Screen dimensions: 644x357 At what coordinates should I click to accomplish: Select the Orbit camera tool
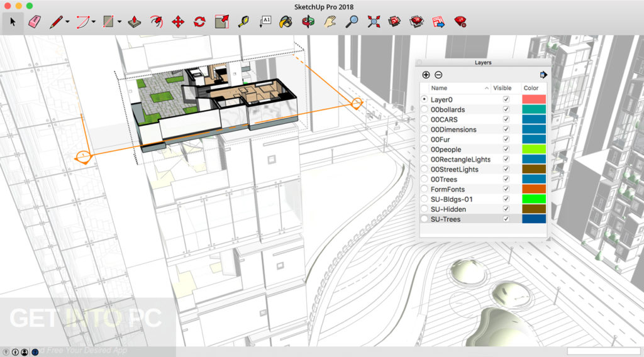click(308, 22)
